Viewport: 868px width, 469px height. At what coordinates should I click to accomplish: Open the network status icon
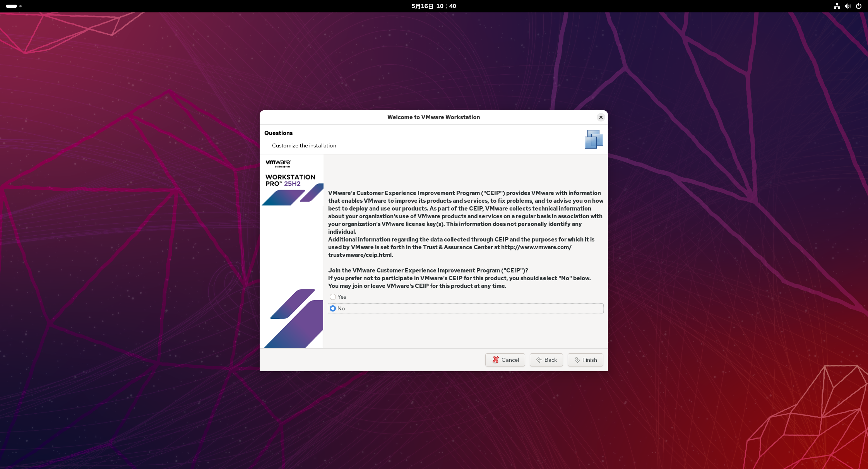click(x=837, y=6)
